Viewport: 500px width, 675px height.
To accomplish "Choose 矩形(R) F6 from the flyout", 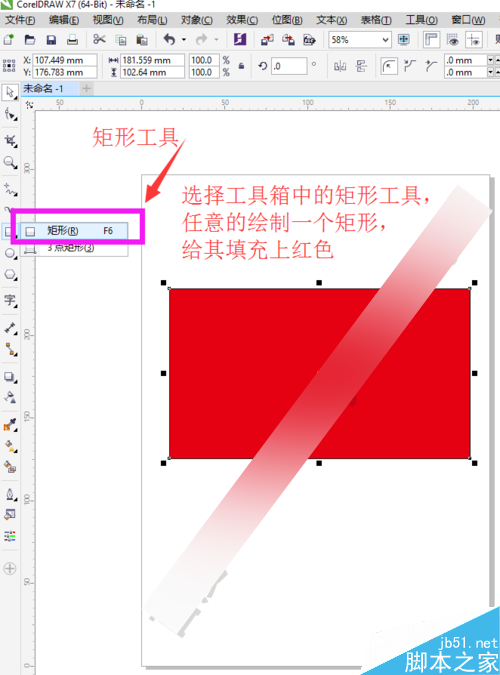I will click(74, 231).
